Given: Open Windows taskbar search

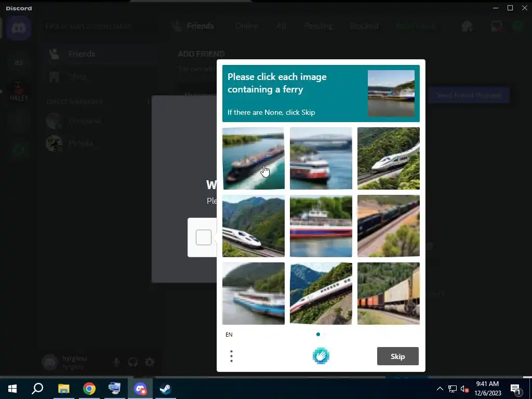Looking at the screenshot, I should click(37, 389).
